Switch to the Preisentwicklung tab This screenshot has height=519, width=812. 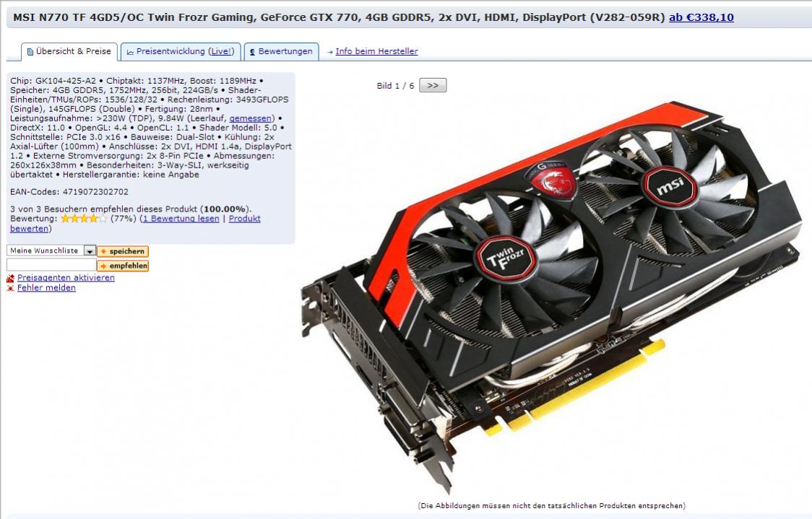pyautogui.click(x=181, y=52)
